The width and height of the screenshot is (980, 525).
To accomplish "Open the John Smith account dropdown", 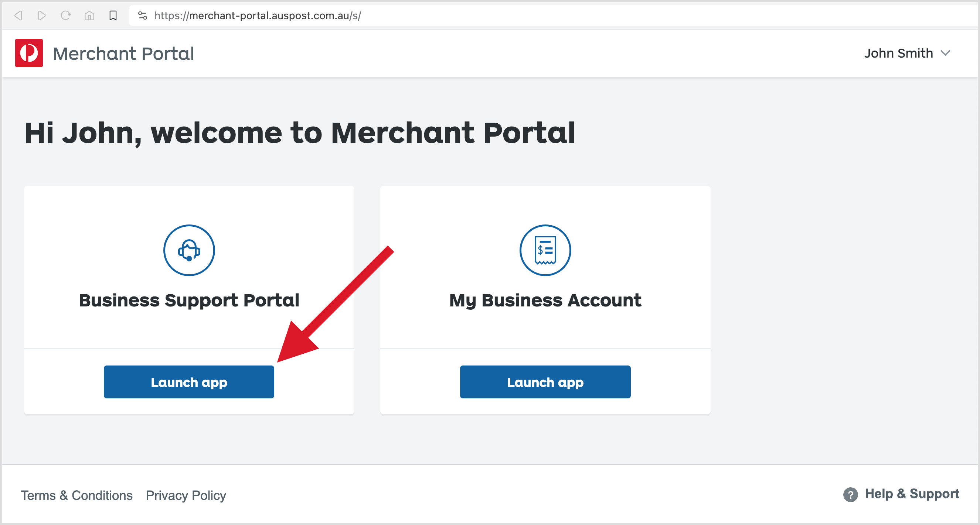I will click(907, 53).
